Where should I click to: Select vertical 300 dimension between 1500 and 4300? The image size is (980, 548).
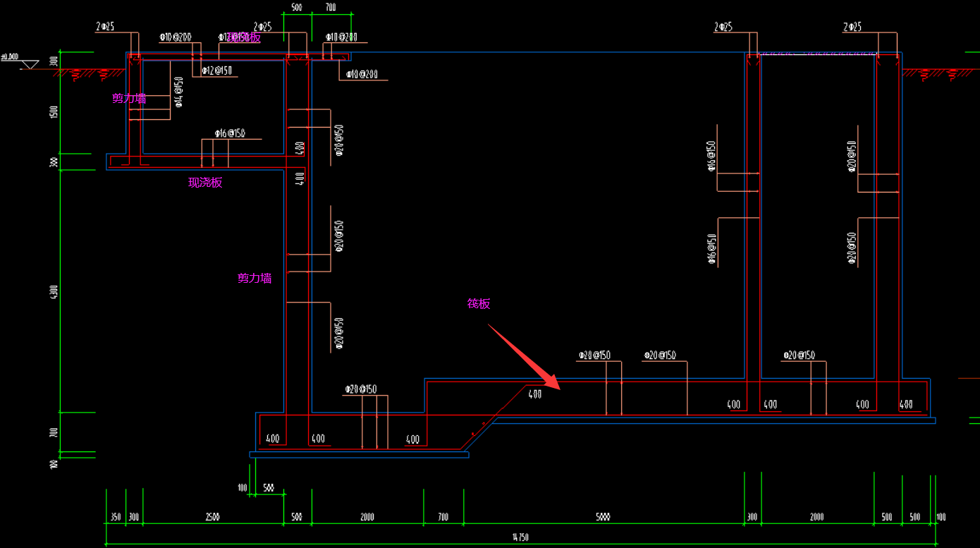(x=54, y=162)
